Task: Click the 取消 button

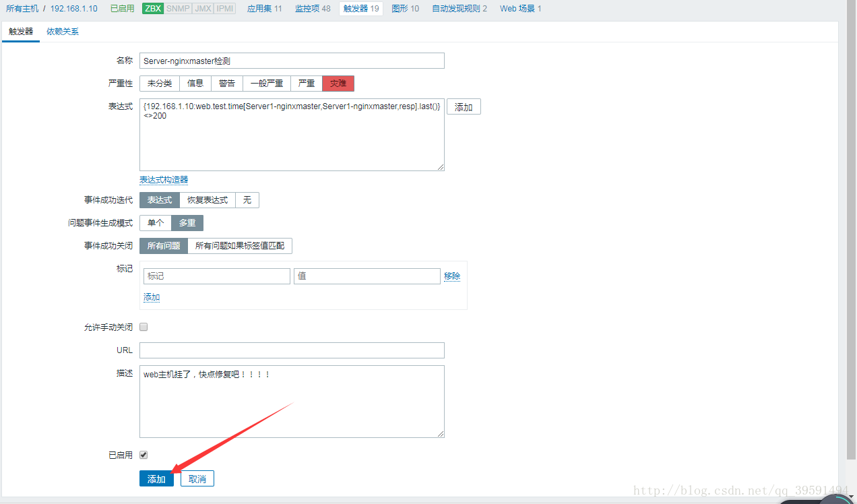Action: coord(197,478)
